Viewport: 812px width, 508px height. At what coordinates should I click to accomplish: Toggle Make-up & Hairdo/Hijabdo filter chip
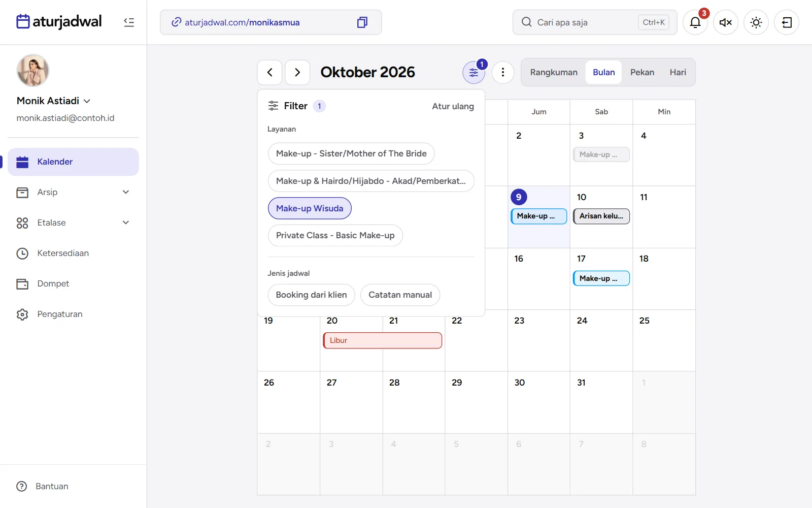click(x=371, y=181)
